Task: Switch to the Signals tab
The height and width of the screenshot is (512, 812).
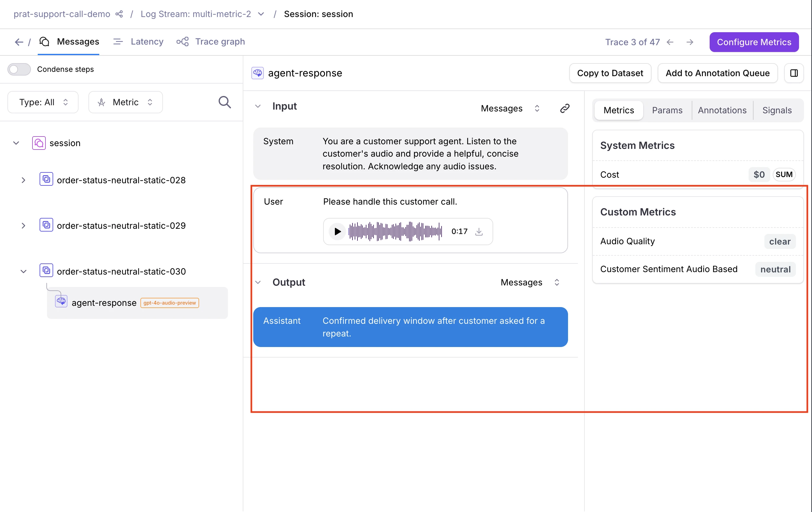Action: 776,110
